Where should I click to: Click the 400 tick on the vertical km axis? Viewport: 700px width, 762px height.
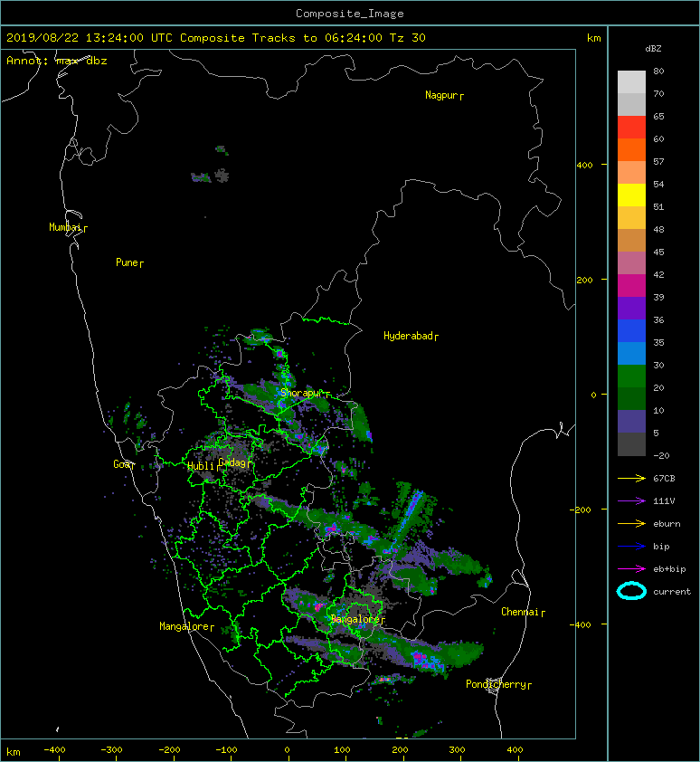[585, 165]
